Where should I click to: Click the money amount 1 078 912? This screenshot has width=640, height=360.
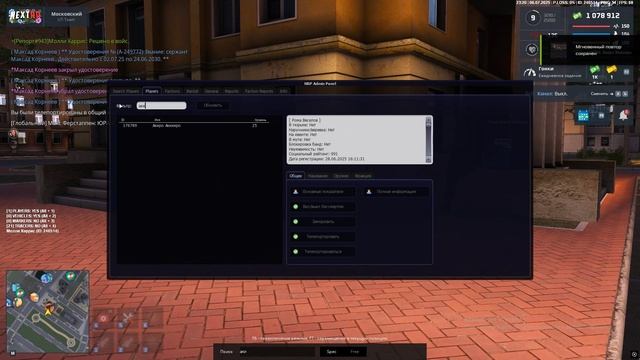pyautogui.click(x=602, y=16)
